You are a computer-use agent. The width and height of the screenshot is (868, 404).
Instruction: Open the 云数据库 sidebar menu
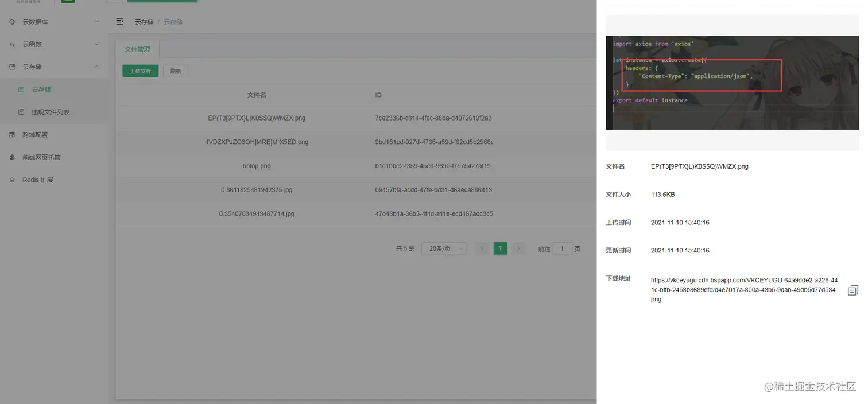[54, 22]
